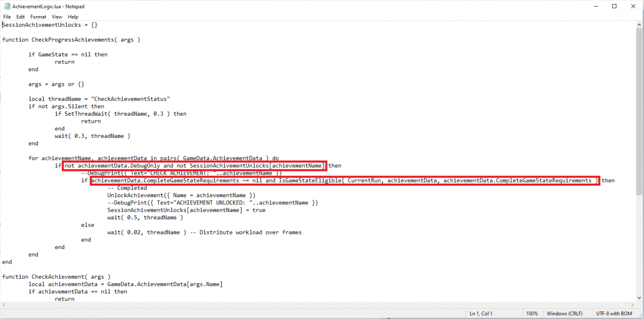Screen dimensions: 644x319
Task: Click the horizontal scrollbar right arrow
Action: click(x=632, y=305)
